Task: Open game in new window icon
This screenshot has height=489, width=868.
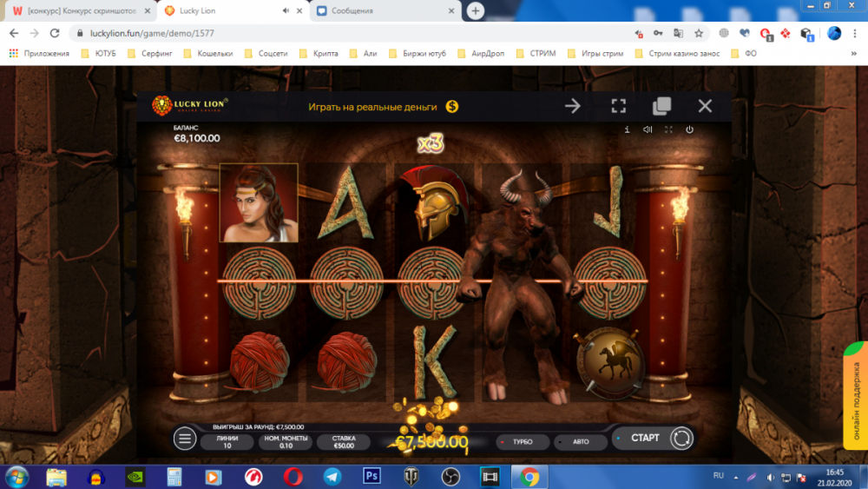Action: click(661, 106)
